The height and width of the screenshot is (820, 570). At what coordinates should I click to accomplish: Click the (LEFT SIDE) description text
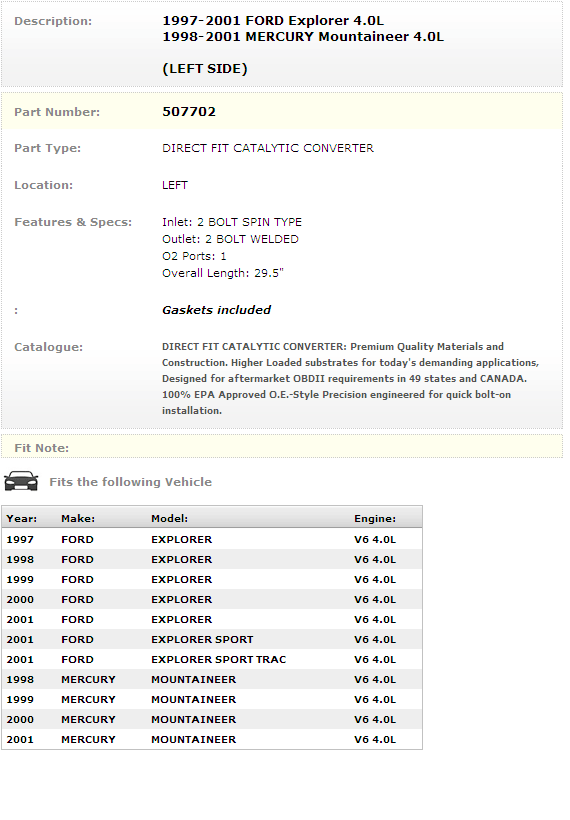[204, 69]
